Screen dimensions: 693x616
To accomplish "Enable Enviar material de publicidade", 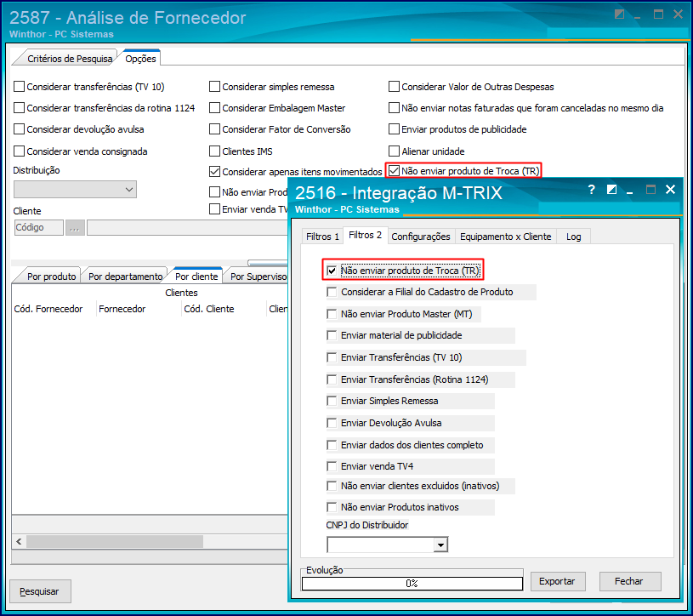I will pos(332,335).
